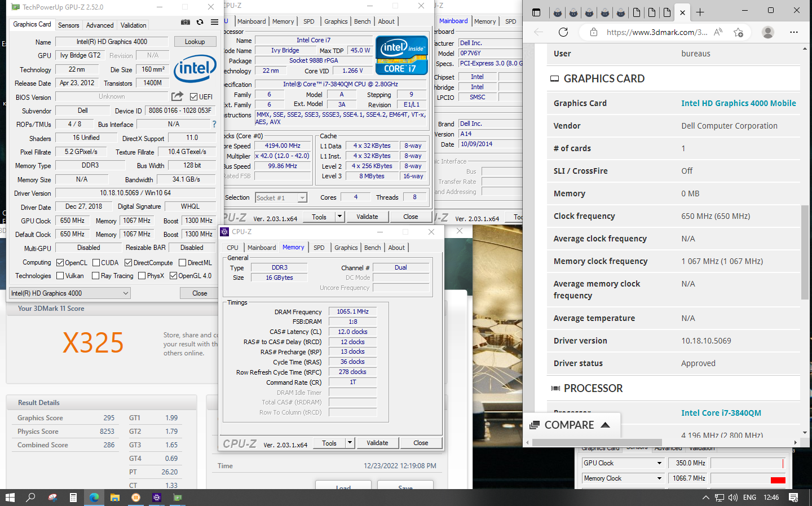The height and width of the screenshot is (506, 812).
Task: Show hidden system tray icons
Action: (706, 498)
